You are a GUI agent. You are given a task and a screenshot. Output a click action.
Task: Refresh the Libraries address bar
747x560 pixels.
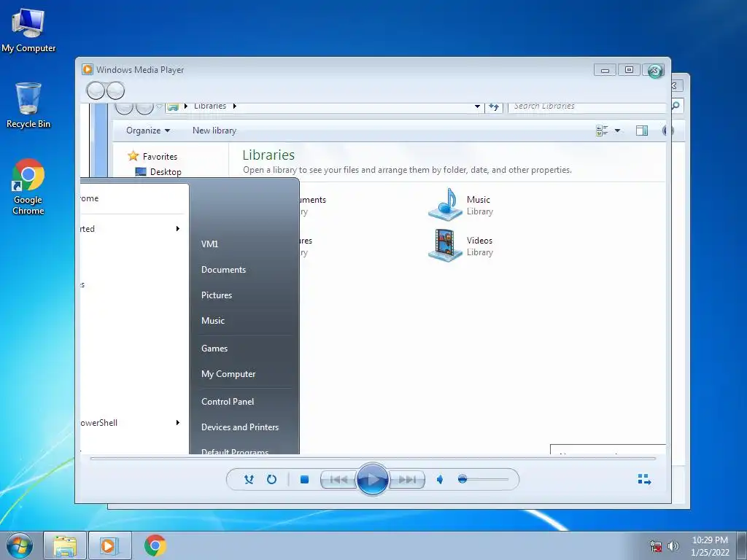(x=494, y=107)
